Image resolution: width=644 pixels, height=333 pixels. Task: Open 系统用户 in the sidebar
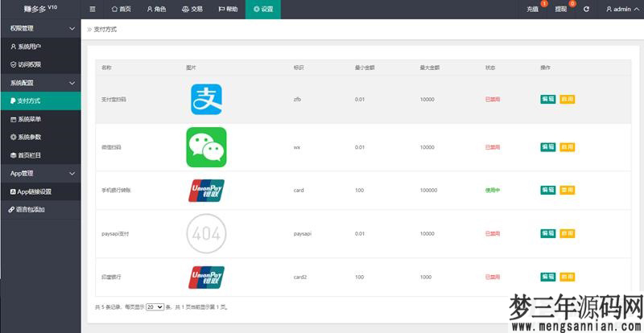coord(41,47)
